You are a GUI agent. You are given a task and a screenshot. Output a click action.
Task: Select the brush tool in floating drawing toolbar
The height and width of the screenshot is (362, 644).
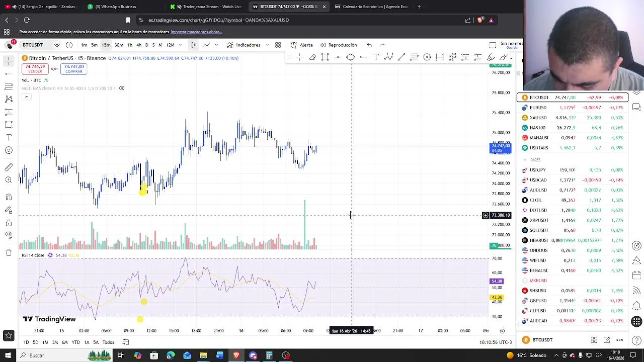coord(491,57)
